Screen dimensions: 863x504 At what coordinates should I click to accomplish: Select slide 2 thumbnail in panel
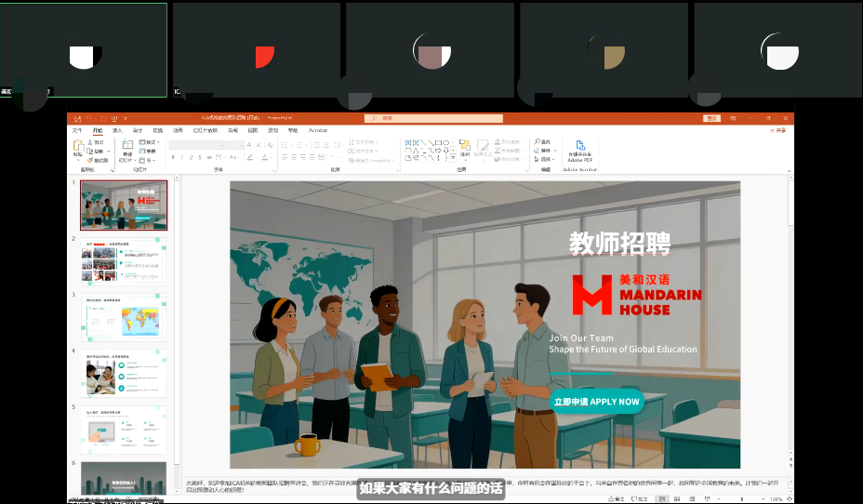click(x=124, y=260)
